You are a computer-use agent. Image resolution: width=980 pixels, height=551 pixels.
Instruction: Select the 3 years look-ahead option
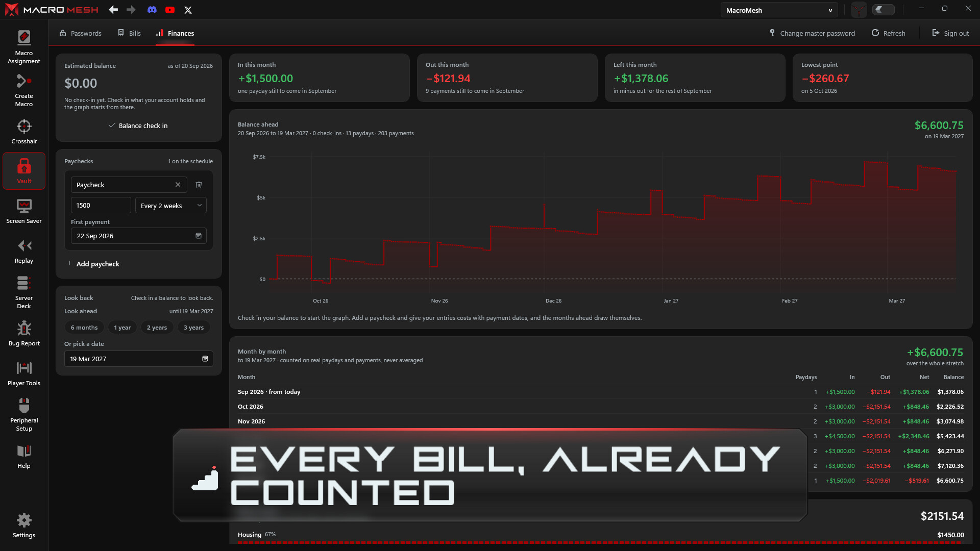[194, 328]
